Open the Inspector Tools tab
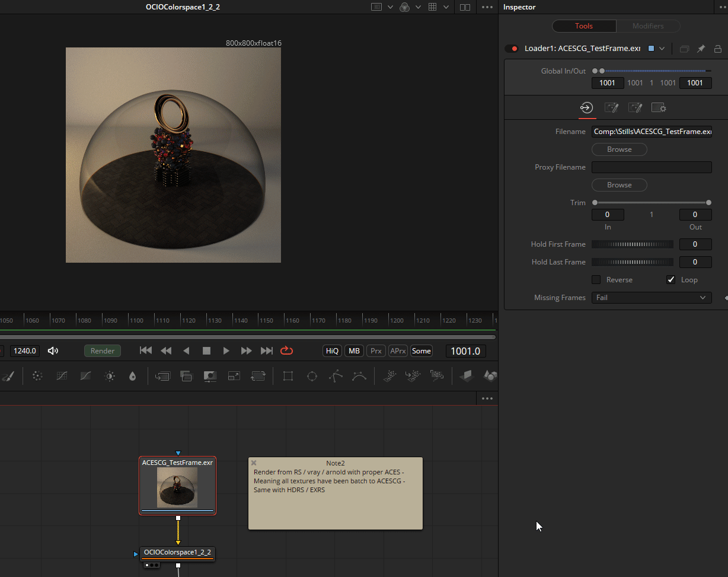 584,26
